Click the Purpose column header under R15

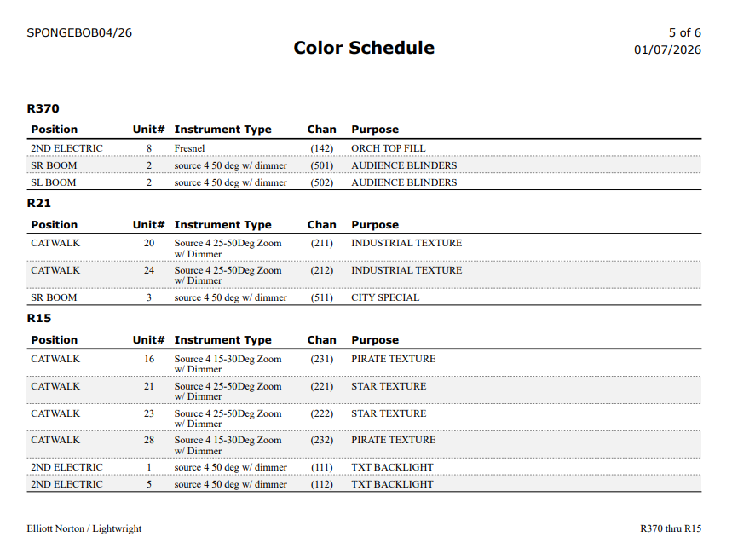(375, 340)
